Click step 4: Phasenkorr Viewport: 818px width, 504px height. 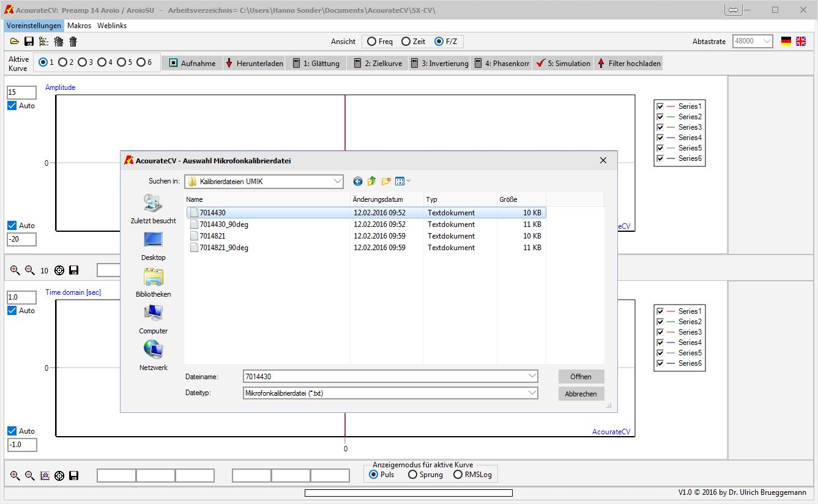501,63
